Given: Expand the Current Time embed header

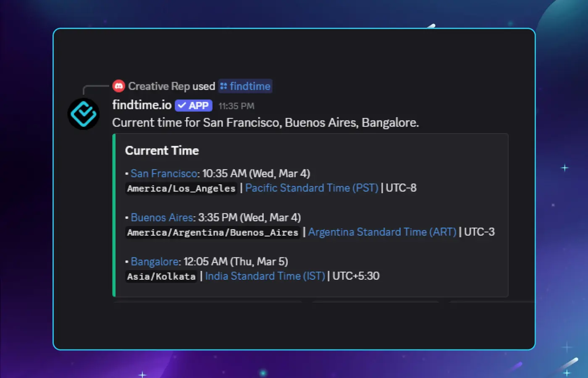Looking at the screenshot, I should (x=162, y=150).
